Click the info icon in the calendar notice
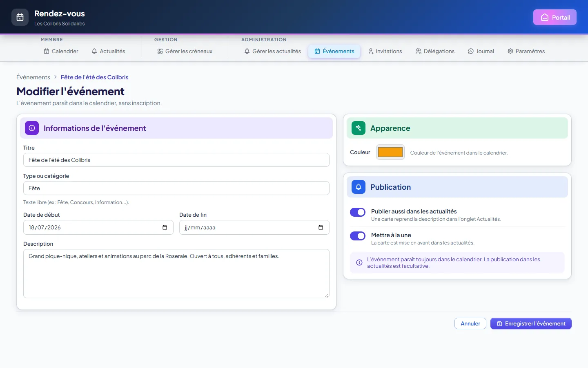The height and width of the screenshot is (368, 588). point(359,263)
